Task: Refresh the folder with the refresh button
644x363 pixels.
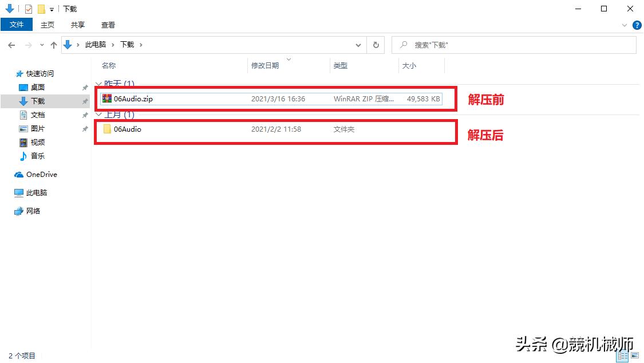Action: [376, 45]
